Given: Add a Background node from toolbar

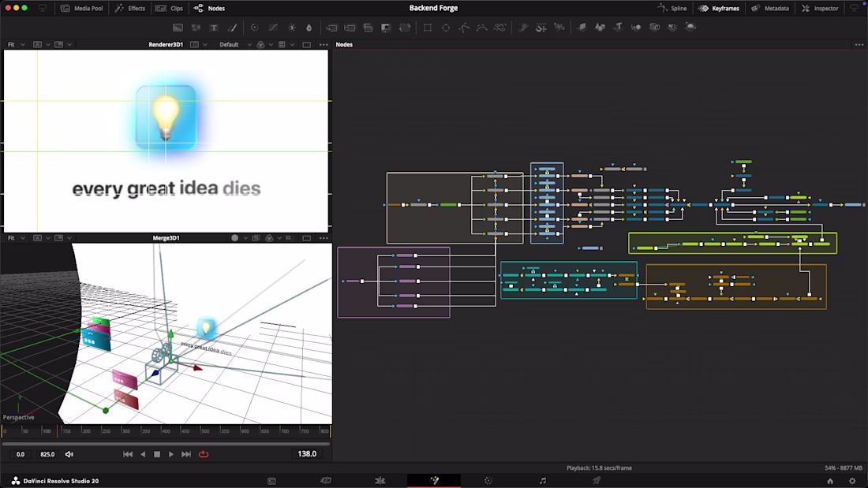Looking at the screenshot, I should (x=178, y=27).
